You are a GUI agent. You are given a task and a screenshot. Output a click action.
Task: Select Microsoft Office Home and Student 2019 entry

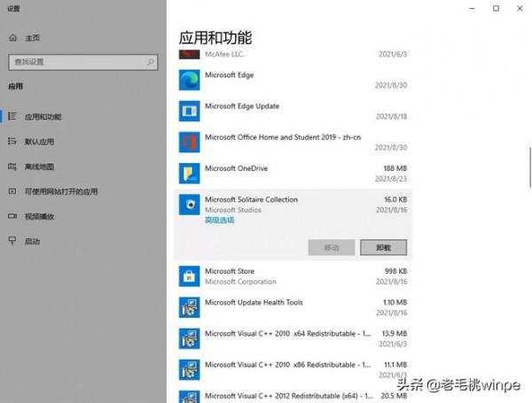283,137
